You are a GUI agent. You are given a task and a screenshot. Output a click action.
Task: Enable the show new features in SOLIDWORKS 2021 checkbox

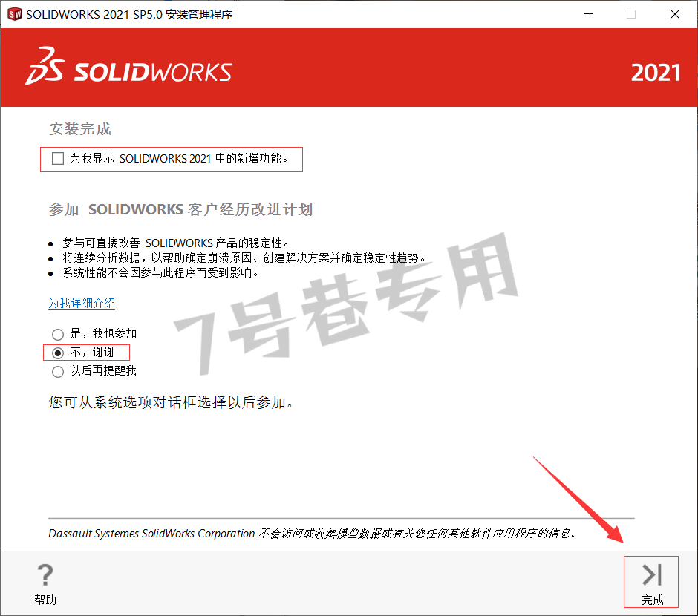(58, 158)
